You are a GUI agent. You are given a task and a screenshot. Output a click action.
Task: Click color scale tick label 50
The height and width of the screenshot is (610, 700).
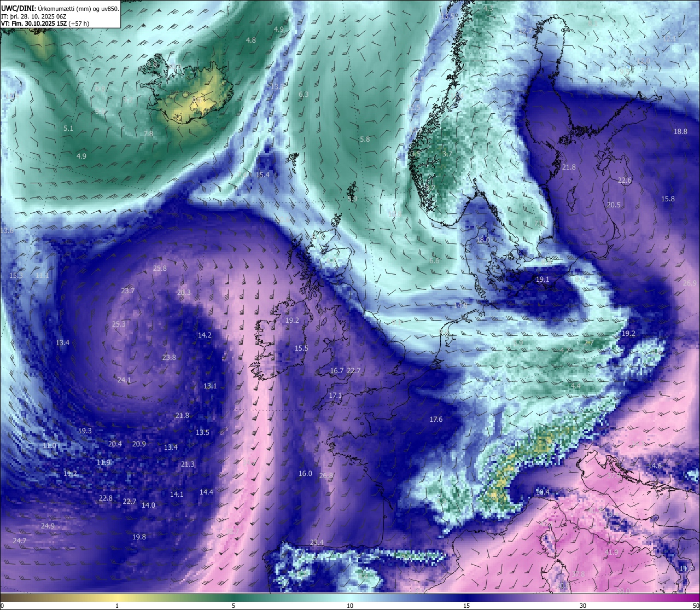tap(696, 606)
